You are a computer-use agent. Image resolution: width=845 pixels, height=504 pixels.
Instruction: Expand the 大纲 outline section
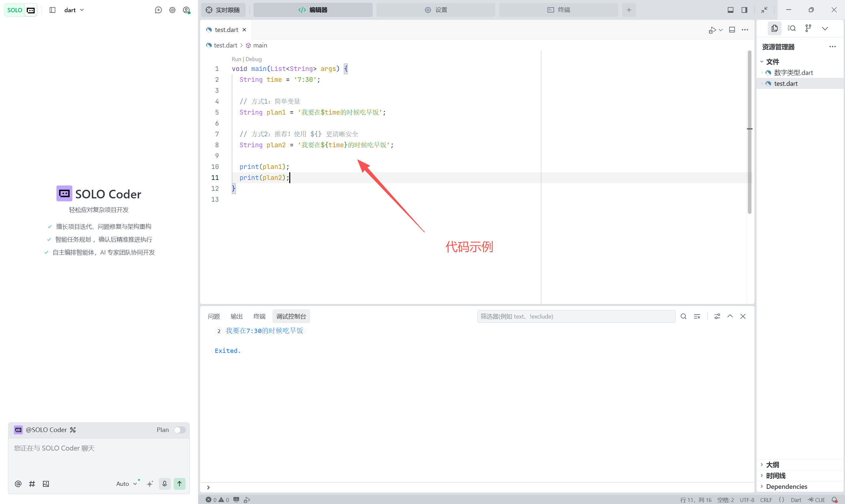click(x=772, y=464)
